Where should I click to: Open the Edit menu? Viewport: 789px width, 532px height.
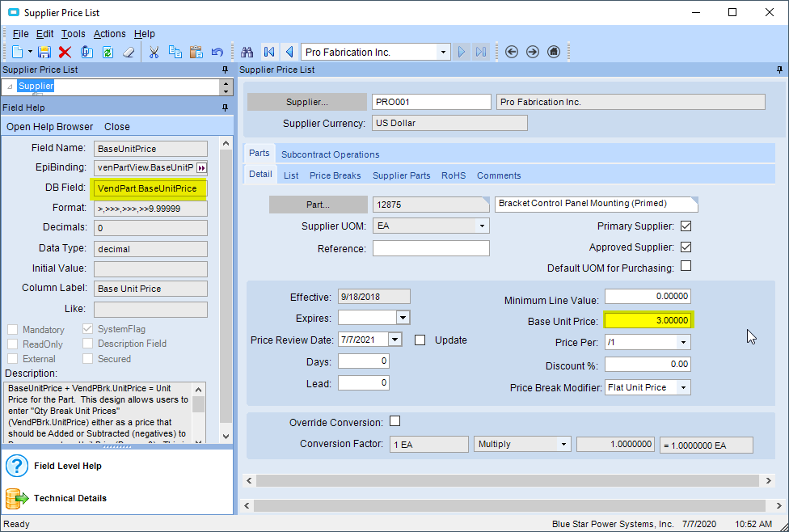[x=44, y=34]
